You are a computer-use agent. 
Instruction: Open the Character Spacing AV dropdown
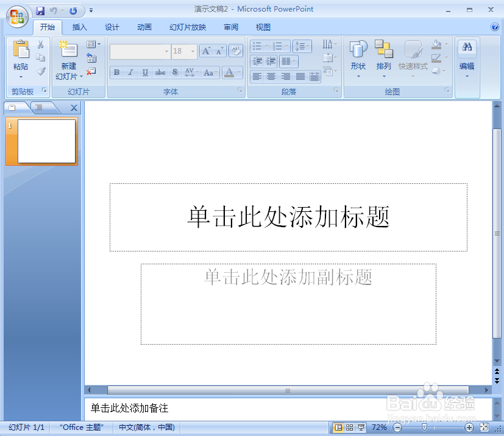pyautogui.click(x=191, y=72)
